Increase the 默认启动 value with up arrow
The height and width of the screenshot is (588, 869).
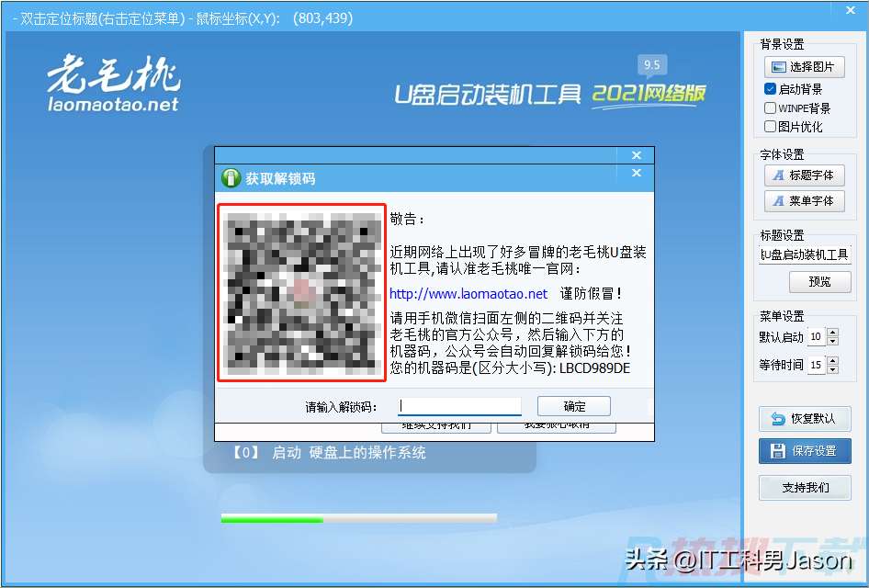[832, 333]
